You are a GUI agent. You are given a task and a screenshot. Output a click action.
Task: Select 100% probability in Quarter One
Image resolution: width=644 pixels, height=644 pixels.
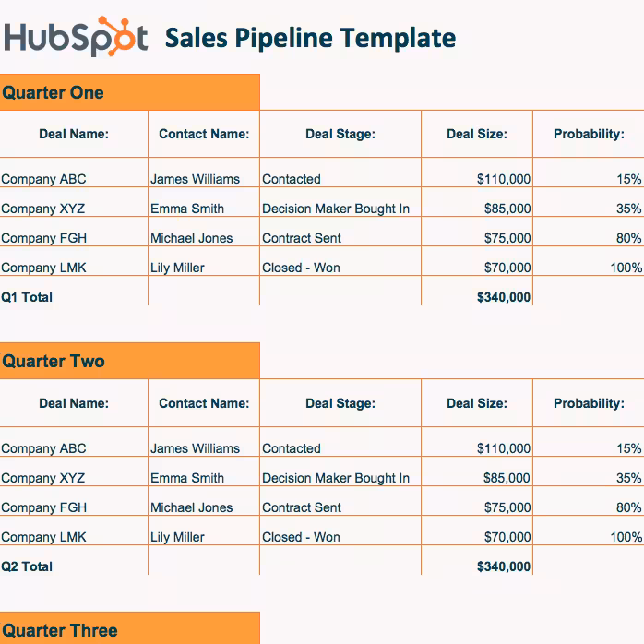click(x=626, y=268)
